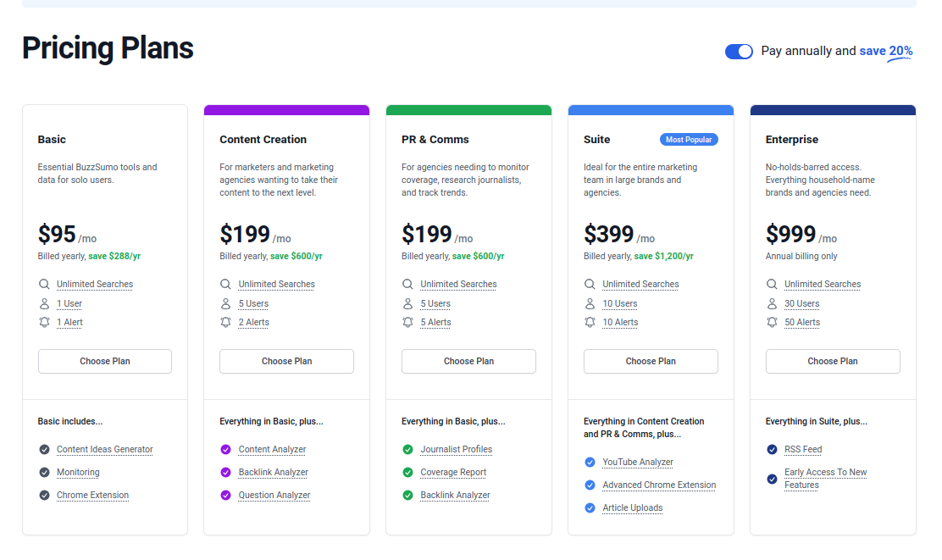Click '5 Users' in Content Creation plan
942x560 pixels.
pos(253,303)
